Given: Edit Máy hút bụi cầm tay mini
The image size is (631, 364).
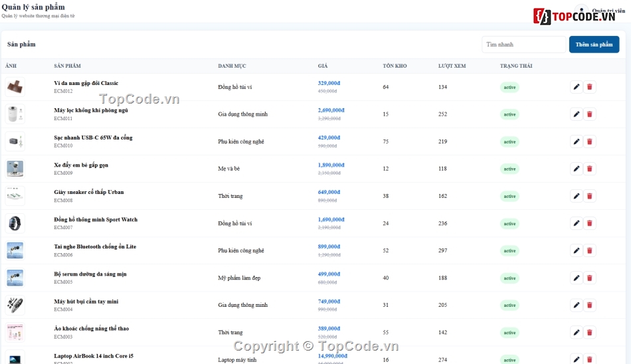Looking at the screenshot, I should click(577, 305).
